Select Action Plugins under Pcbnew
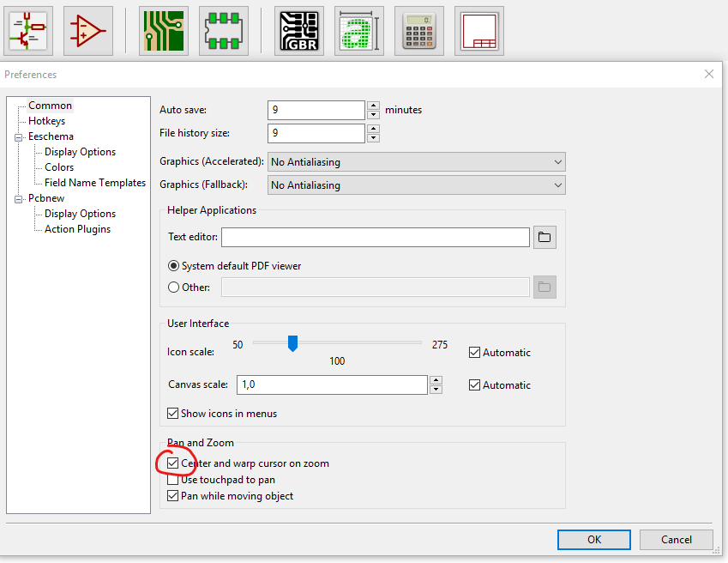The height and width of the screenshot is (563, 728). coord(77,229)
